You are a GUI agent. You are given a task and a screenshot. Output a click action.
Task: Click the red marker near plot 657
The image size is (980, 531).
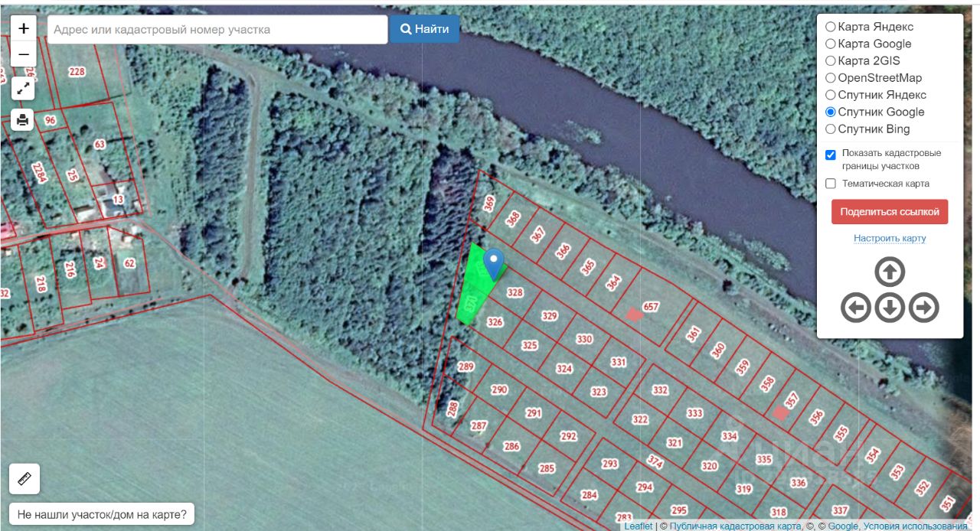(x=633, y=314)
